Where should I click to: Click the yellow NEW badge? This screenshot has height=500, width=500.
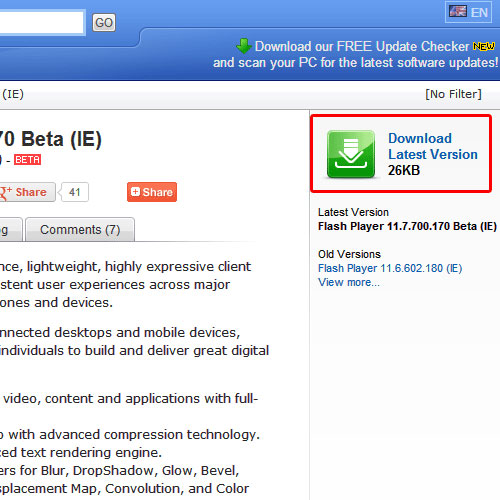pos(484,46)
